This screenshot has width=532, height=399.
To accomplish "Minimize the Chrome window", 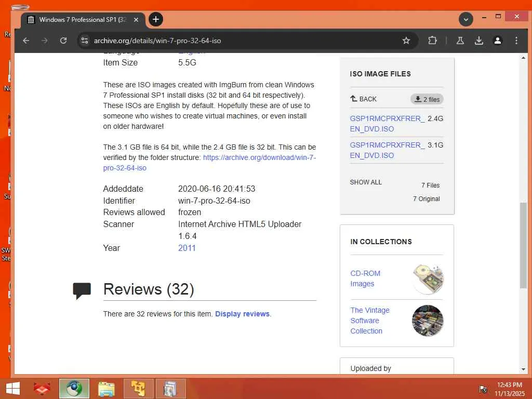I will [484, 16].
